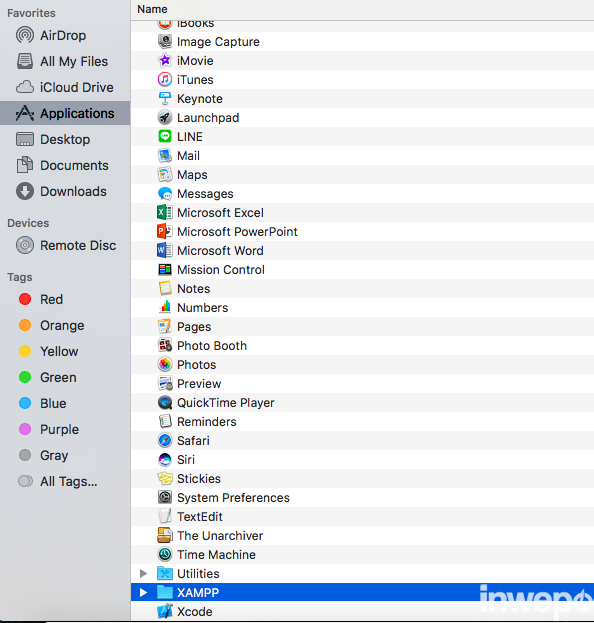
Task: Click the Mission Control icon
Action: (165, 269)
